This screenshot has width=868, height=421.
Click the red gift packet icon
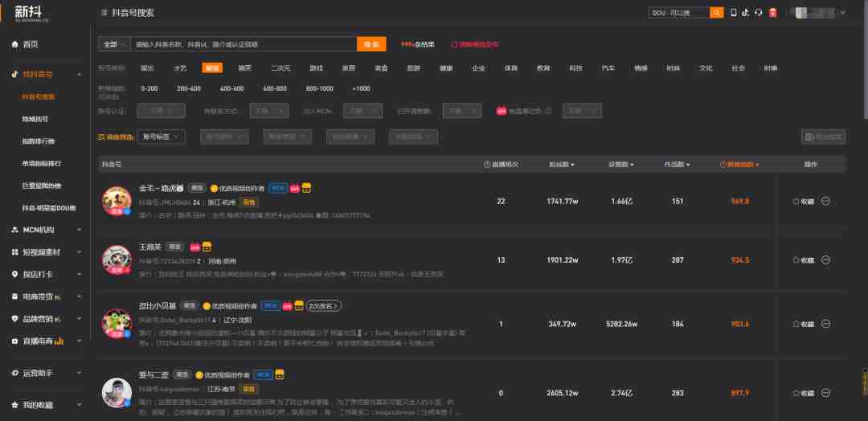pos(773,13)
